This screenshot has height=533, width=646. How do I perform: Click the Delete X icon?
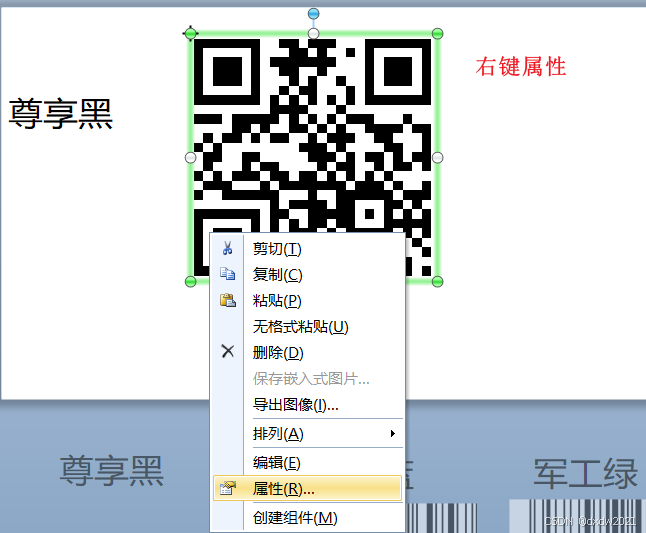[227, 351]
